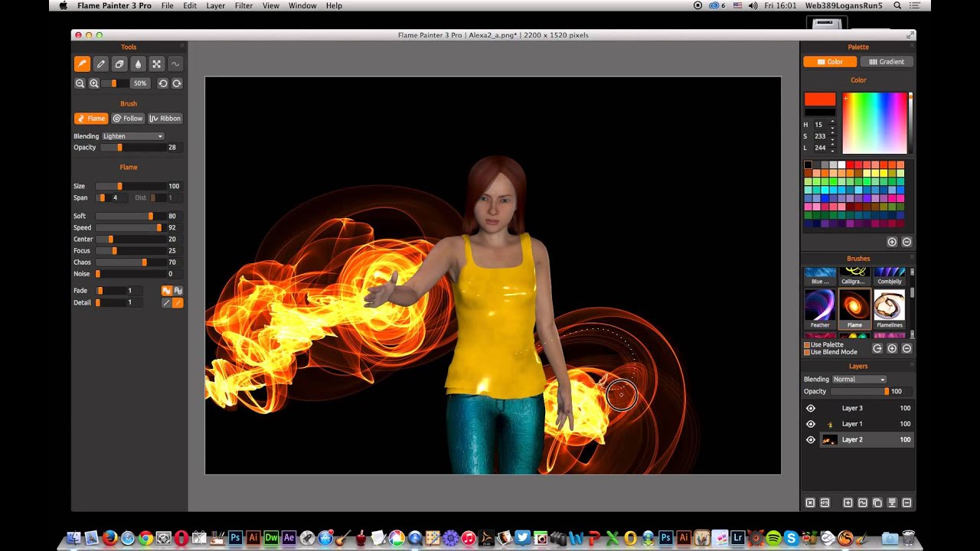Open Spotify from the dock
The height and width of the screenshot is (551, 980).
[773, 538]
